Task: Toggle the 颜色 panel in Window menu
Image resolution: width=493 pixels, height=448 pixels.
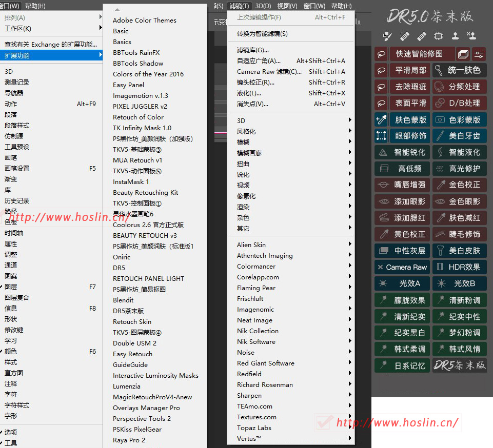Action: tap(51, 352)
